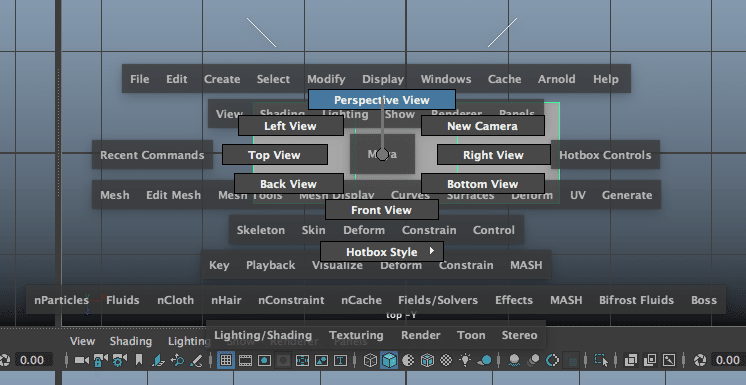The height and width of the screenshot is (385, 746).
Task: Open the Generate hotbox menu
Action: pos(627,195)
